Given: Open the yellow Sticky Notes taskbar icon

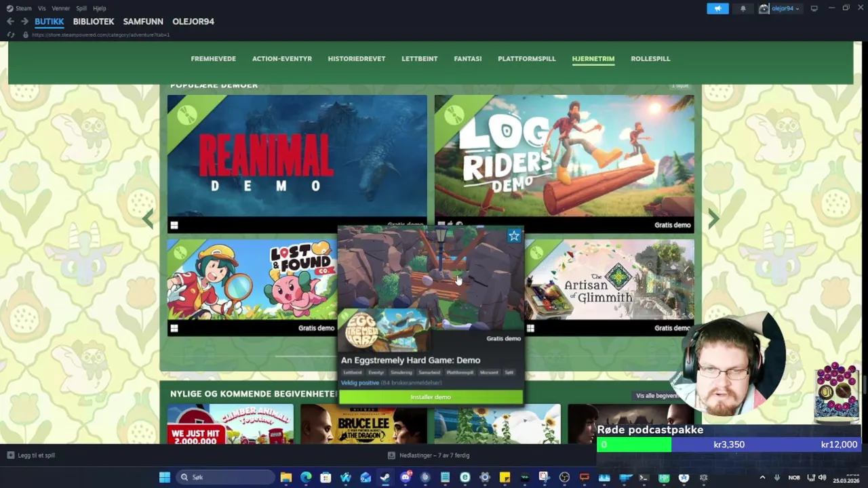Looking at the screenshot, I should click(x=505, y=478).
